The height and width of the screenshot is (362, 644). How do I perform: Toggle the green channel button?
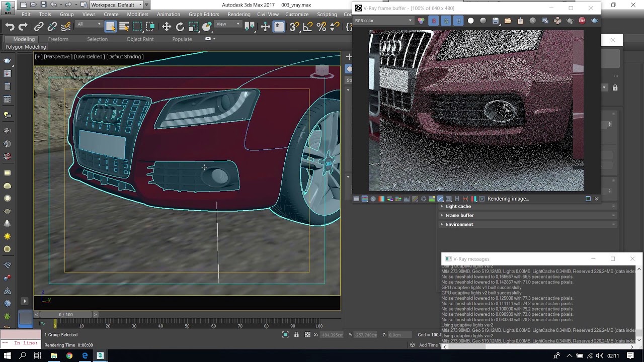pos(446,21)
